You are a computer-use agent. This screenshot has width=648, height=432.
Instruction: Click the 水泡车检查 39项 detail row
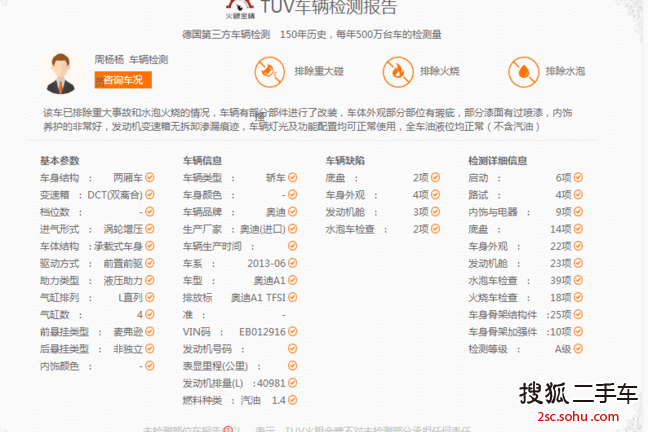click(525, 280)
